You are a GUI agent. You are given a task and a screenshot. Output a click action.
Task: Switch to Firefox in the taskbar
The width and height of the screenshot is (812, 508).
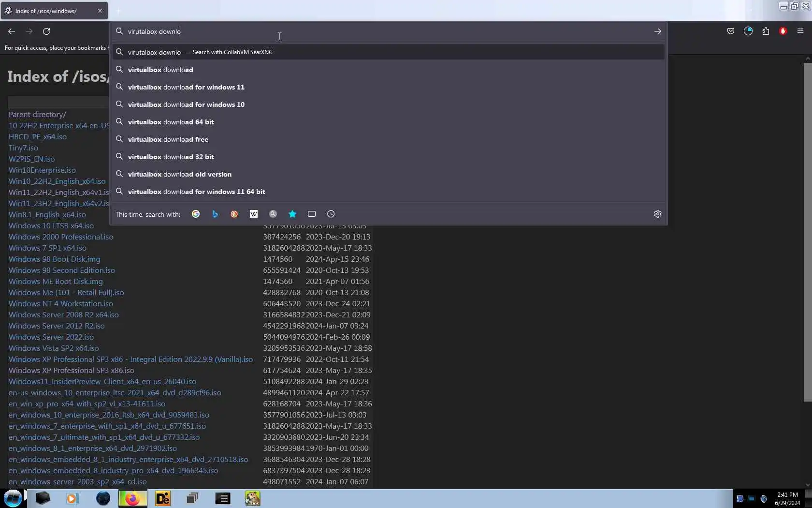tap(132, 498)
